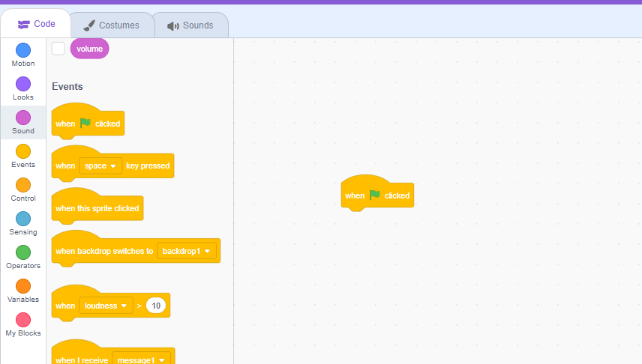Open the space key dropdown
This screenshot has width=642, height=364.
coord(100,166)
